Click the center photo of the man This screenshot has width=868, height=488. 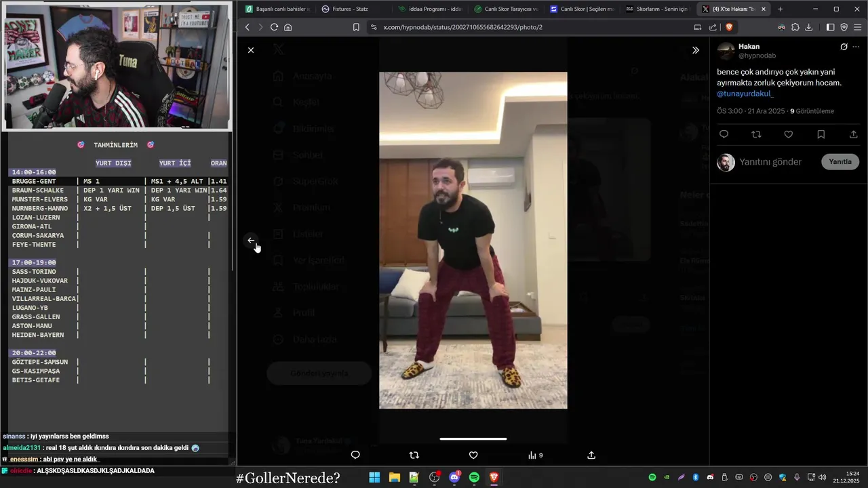[x=473, y=240]
